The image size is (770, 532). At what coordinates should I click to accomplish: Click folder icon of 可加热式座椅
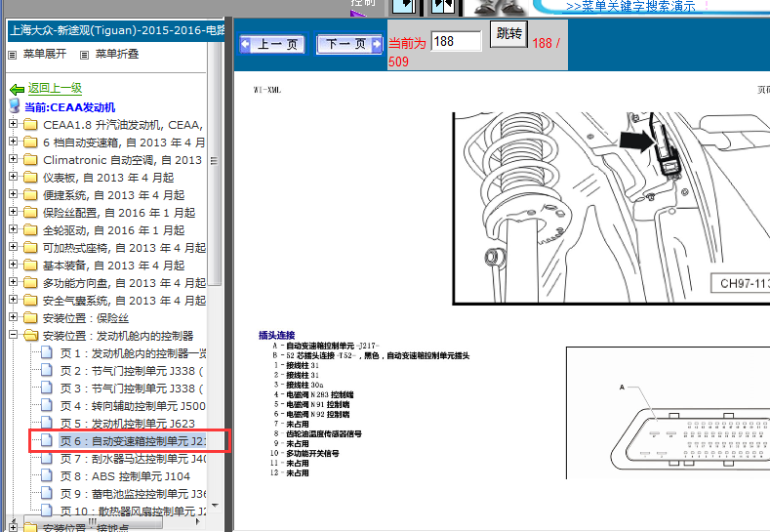click(x=30, y=248)
